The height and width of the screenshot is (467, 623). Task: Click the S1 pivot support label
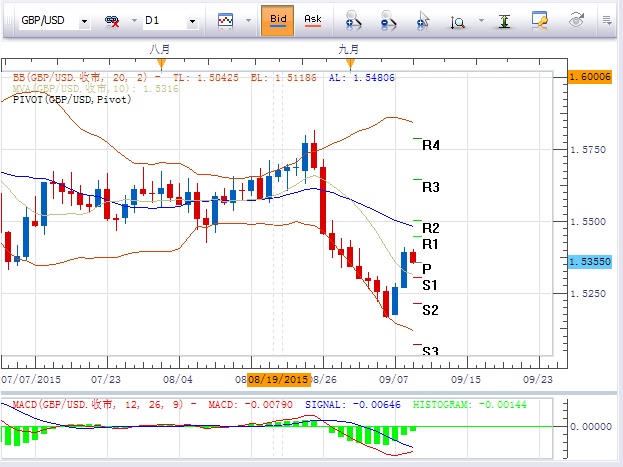(430, 285)
